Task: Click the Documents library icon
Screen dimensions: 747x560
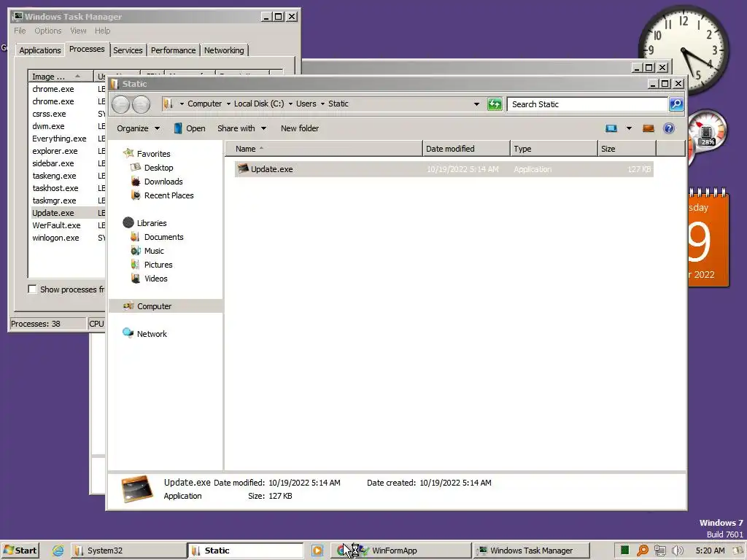Action: coord(136,237)
